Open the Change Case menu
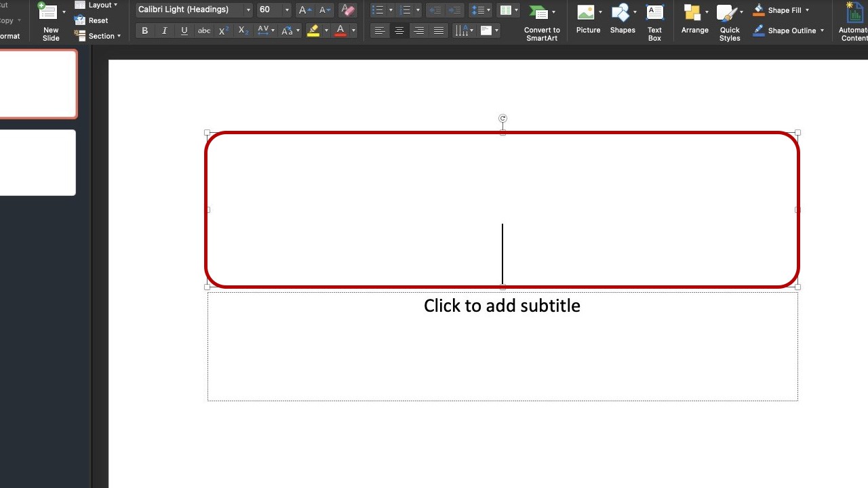Screen dimensions: 868x488 (x=290, y=30)
